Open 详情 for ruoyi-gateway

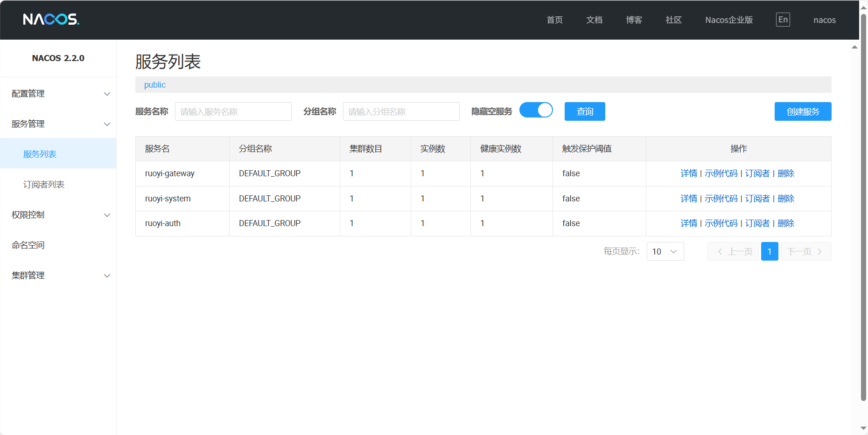[689, 173]
